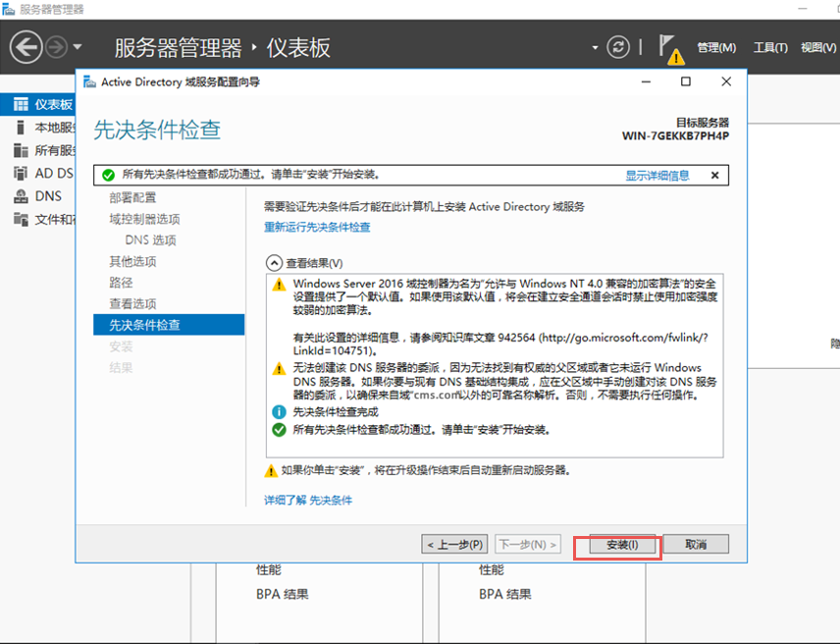Click the AD DS role icon in sidebar

pyautogui.click(x=21, y=174)
